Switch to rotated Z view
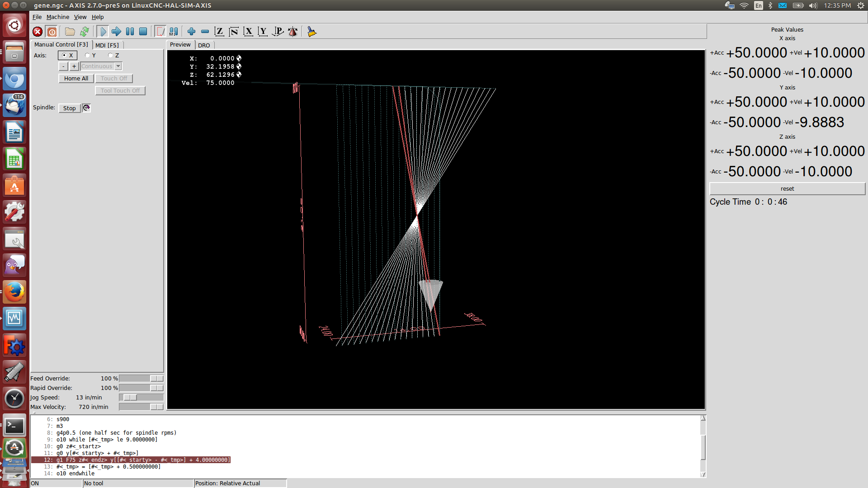The width and height of the screenshot is (868, 488). point(234,32)
